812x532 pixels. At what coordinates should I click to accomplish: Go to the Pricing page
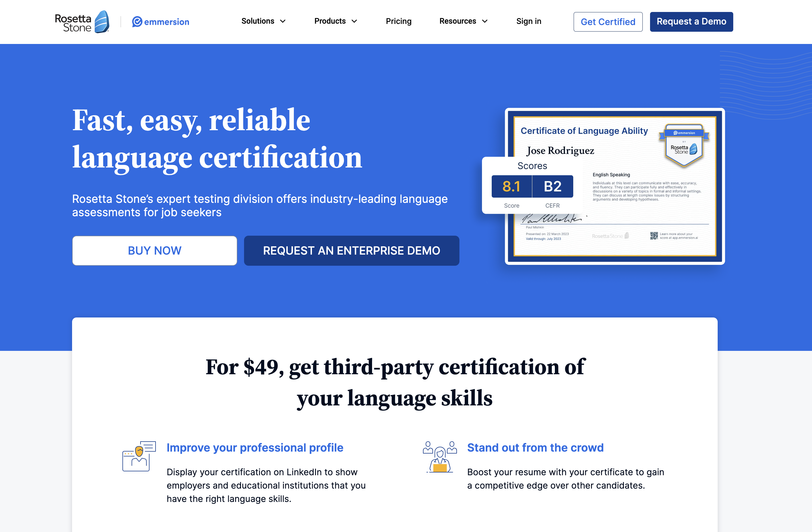click(x=398, y=21)
